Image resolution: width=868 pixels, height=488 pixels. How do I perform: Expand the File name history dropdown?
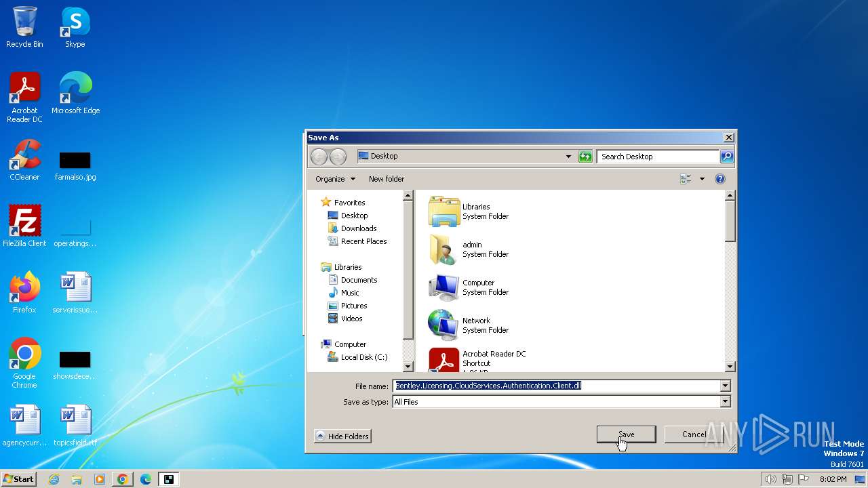tap(725, 386)
